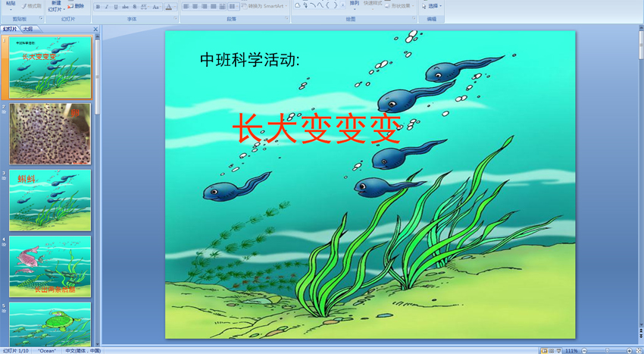Click the Bold formatting icon
644x354 pixels.
(x=98, y=7)
